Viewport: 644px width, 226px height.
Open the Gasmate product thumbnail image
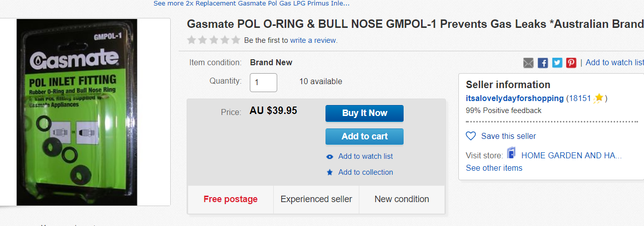[77, 112]
